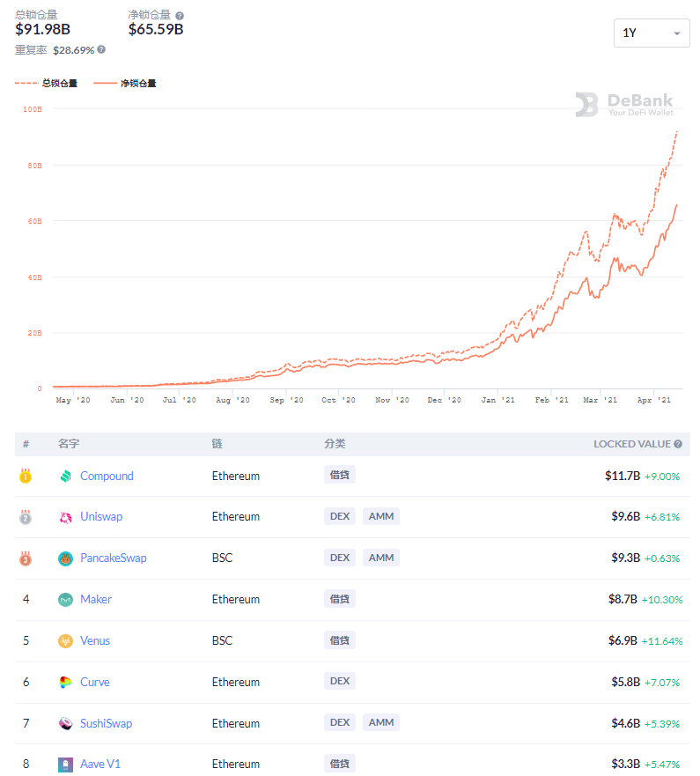Open the PancakeSwap protocol link
This screenshot has height=776, width=700.
[x=114, y=558]
